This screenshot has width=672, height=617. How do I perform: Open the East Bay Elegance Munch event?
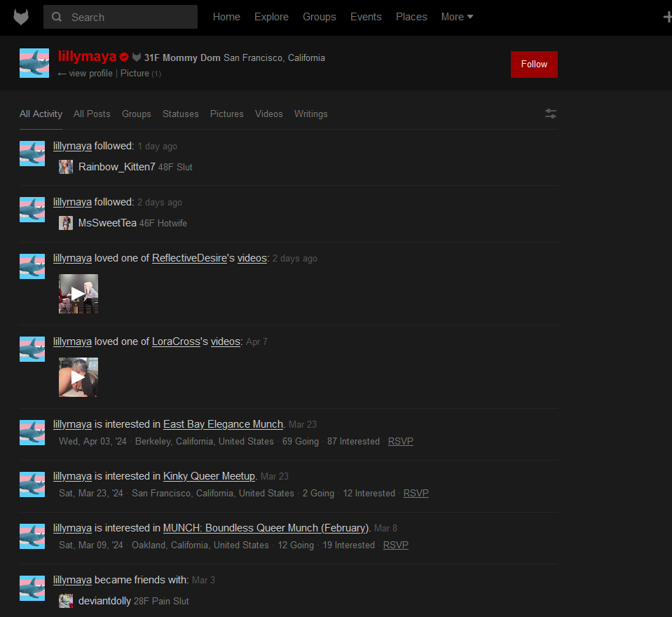click(x=223, y=424)
